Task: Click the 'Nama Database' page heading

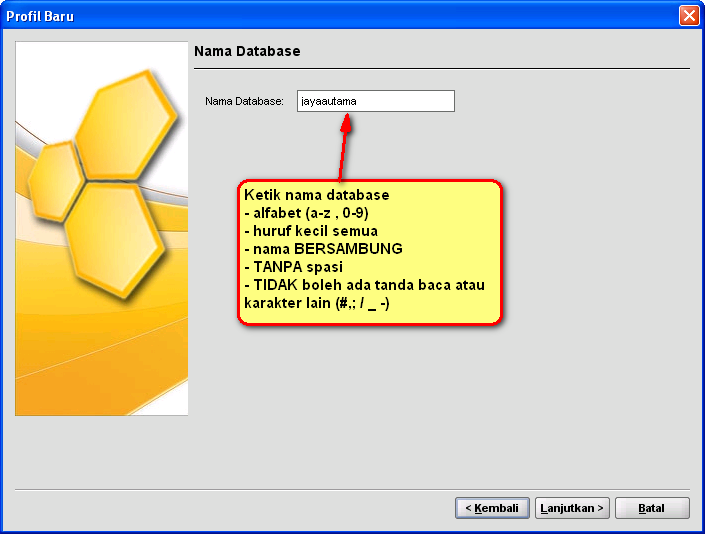Action: coord(247,51)
